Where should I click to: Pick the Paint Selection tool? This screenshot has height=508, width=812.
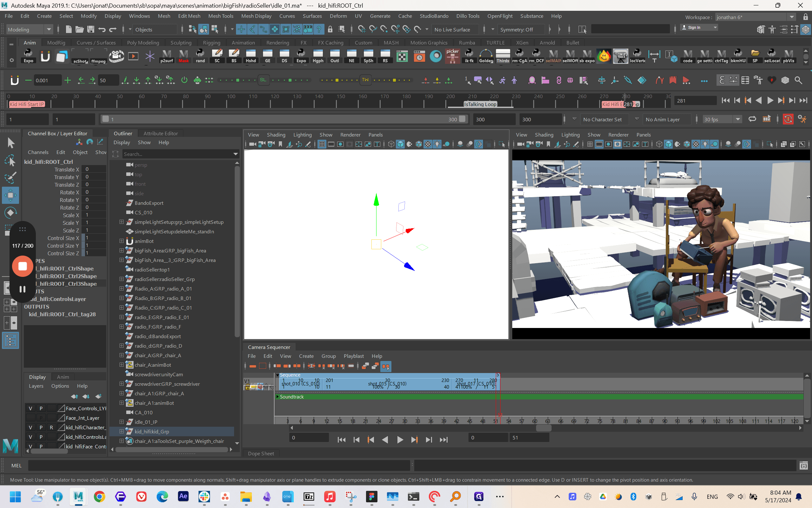coord(11,178)
